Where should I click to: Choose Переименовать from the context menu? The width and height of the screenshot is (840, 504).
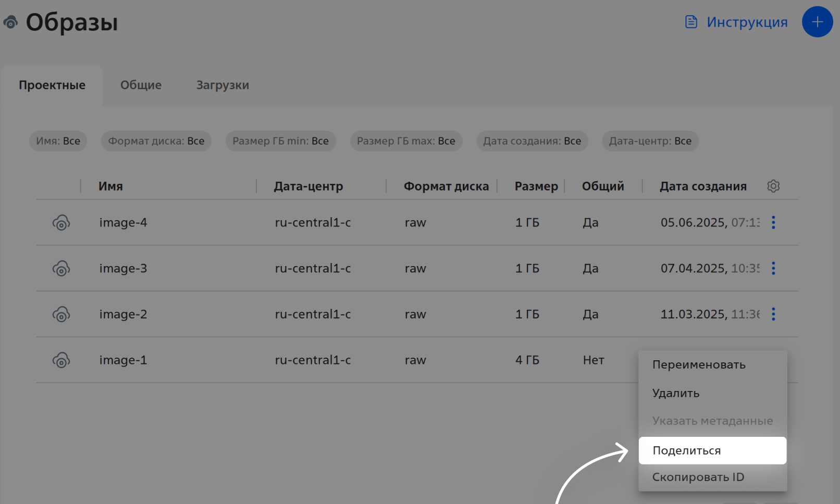(699, 365)
